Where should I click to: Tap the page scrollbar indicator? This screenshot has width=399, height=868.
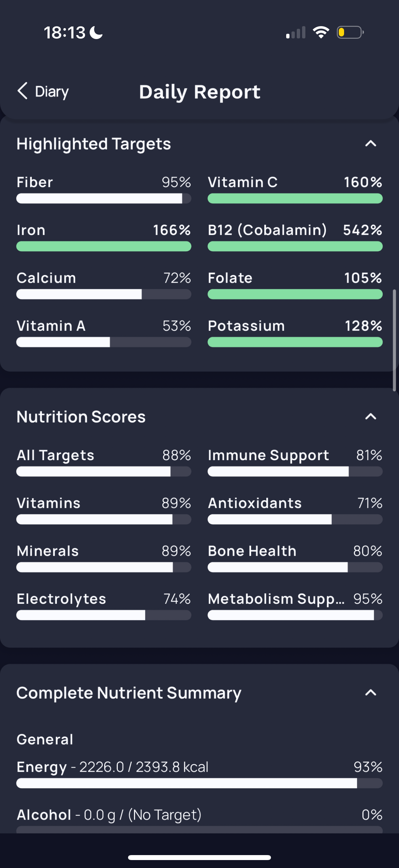(394, 340)
